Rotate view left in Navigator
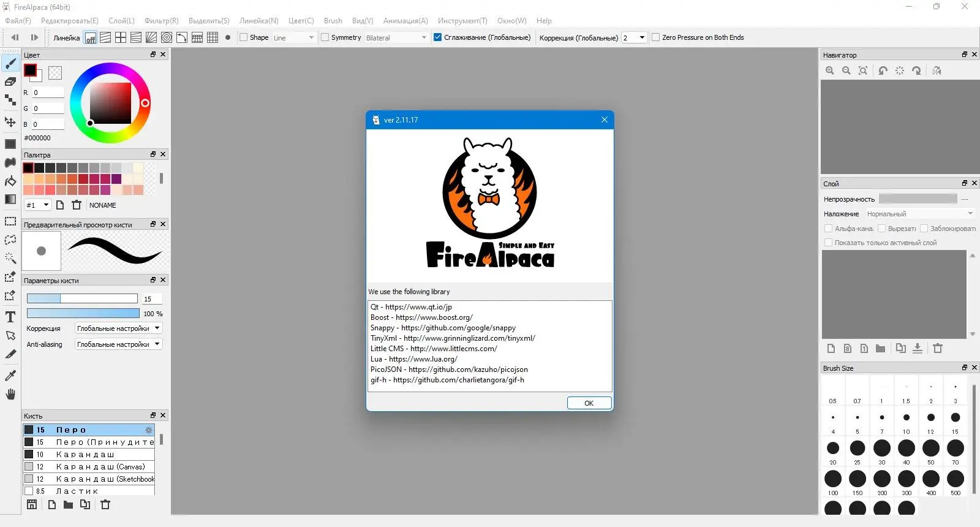Viewport: 980px width, 527px height. tap(883, 70)
